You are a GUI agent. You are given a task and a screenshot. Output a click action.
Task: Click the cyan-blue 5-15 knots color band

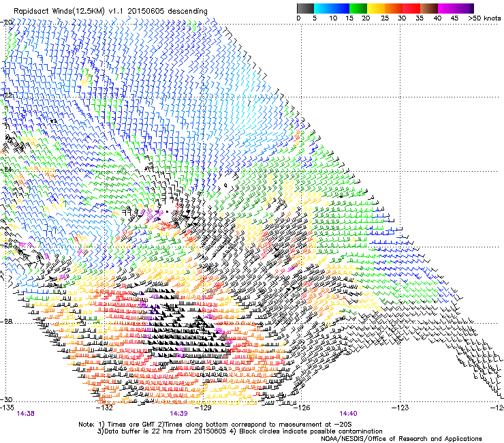(x=332, y=8)
